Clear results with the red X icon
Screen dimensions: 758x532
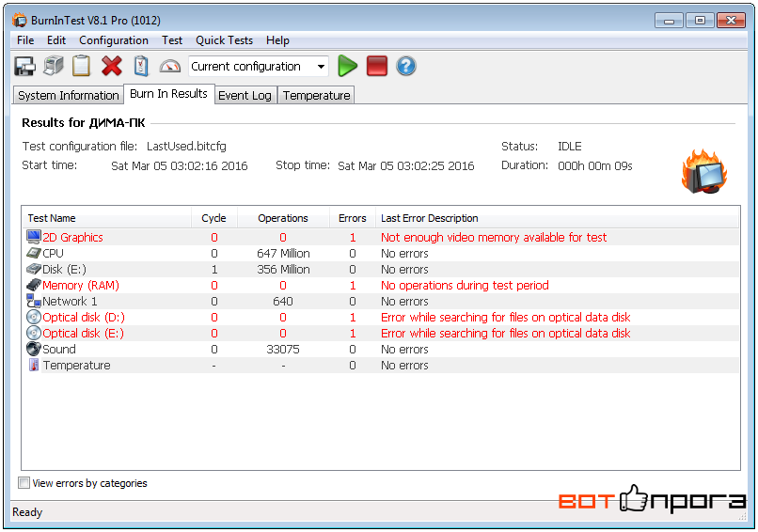tap(112, 66)
